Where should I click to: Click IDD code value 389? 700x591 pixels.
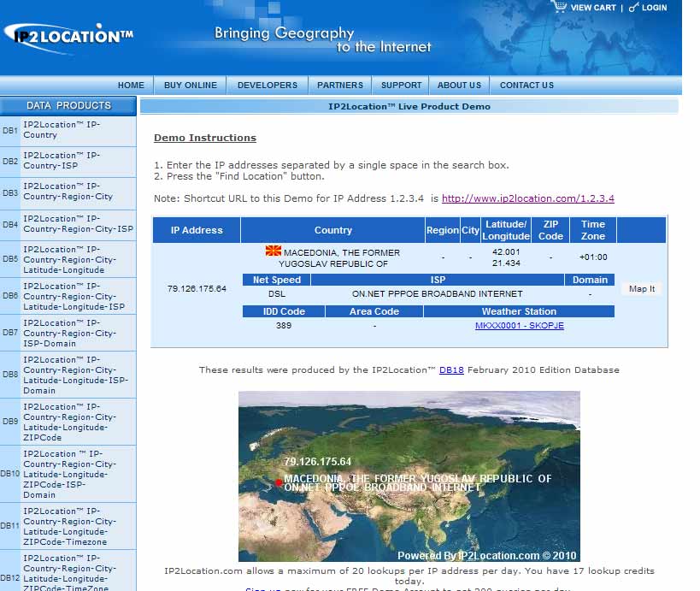click(284, 326)
